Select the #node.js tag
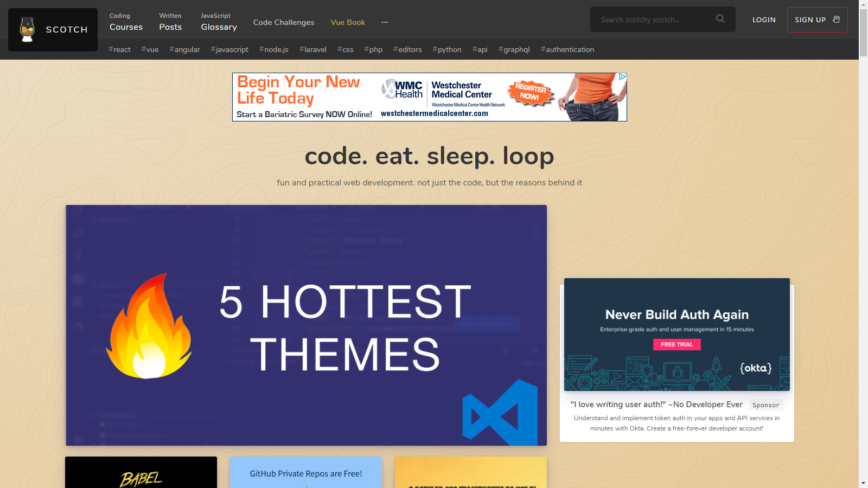The image size is (868, 488). click(x=274, y=49)
